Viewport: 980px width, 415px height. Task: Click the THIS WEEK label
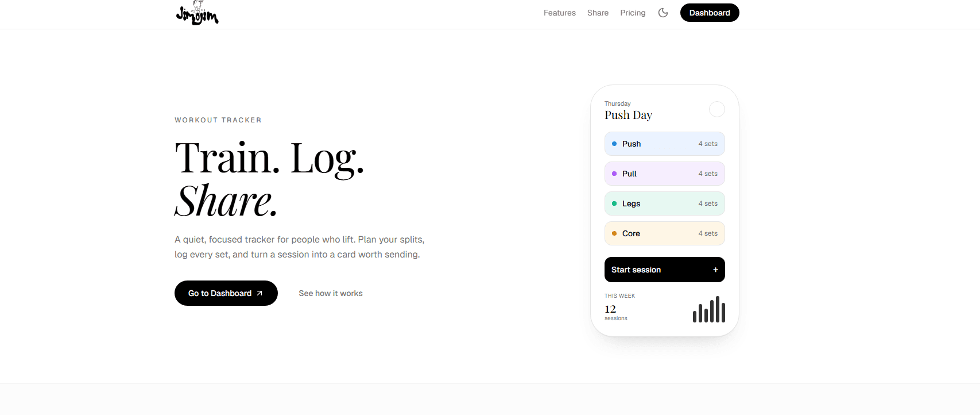620,296
